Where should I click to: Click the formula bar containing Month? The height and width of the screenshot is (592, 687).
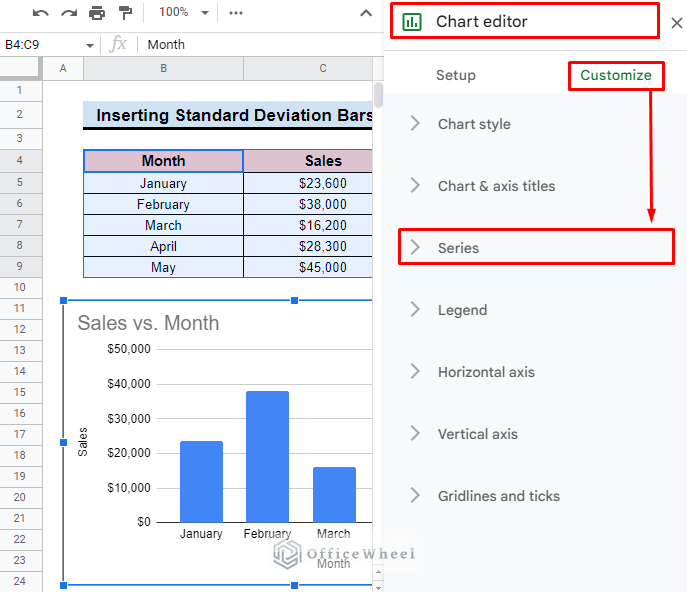click(x=261, y=45)
